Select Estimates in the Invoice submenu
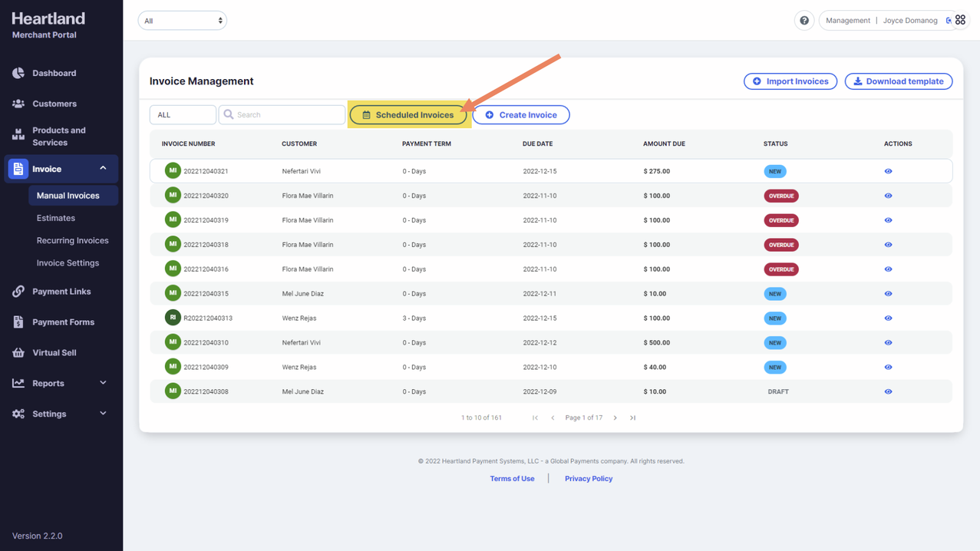 [x=56, y=218]
